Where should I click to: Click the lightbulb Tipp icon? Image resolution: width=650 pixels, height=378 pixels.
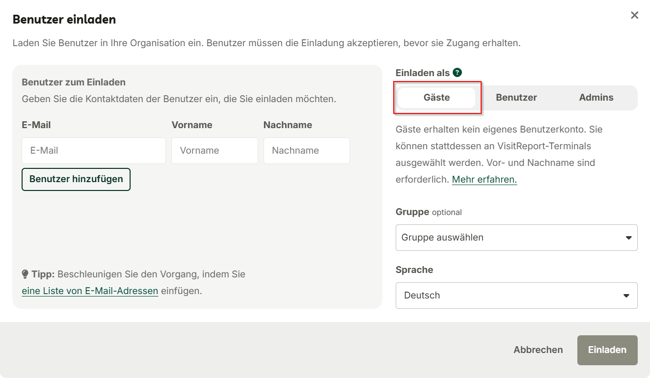[x=25, y=274]
